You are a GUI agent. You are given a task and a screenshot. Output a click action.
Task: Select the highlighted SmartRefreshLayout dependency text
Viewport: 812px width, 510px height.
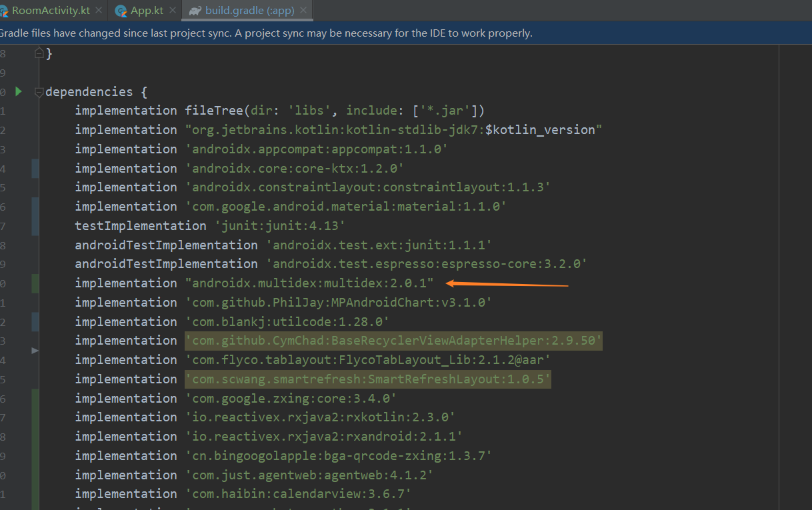click(367, 379)
